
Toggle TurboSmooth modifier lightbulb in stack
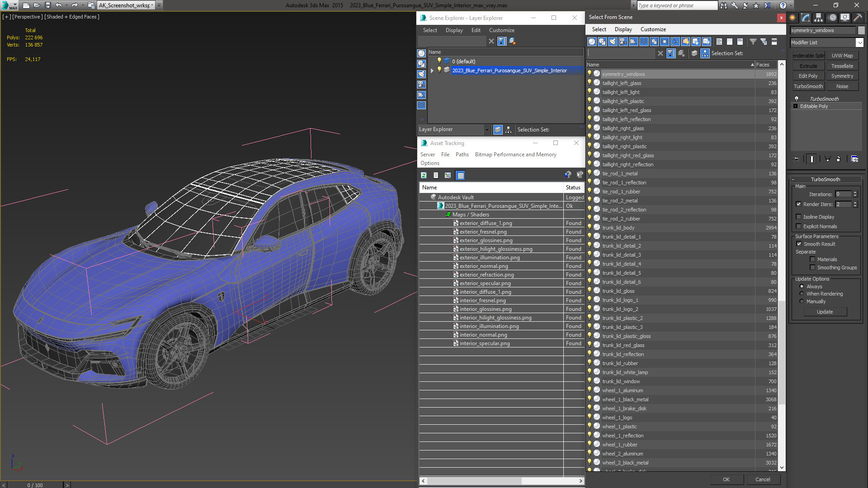point(797,99)
